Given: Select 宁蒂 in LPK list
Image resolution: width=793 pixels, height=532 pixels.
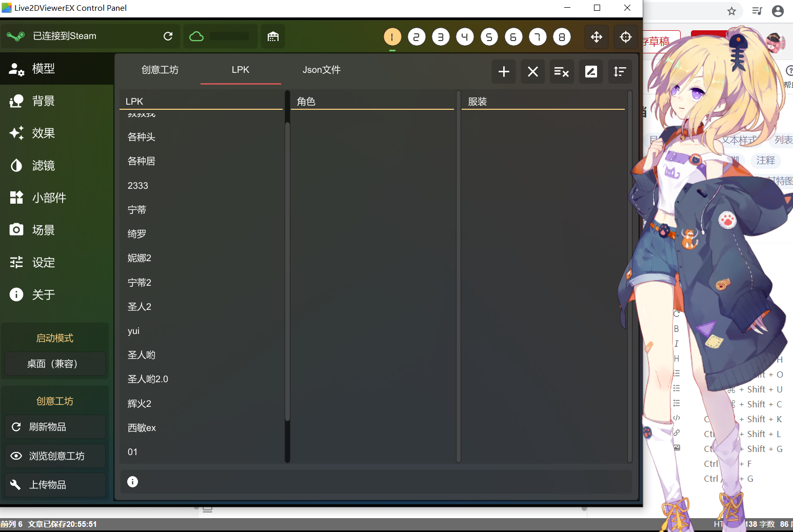Looking at the screenshot, I should (x=201, y=210).
